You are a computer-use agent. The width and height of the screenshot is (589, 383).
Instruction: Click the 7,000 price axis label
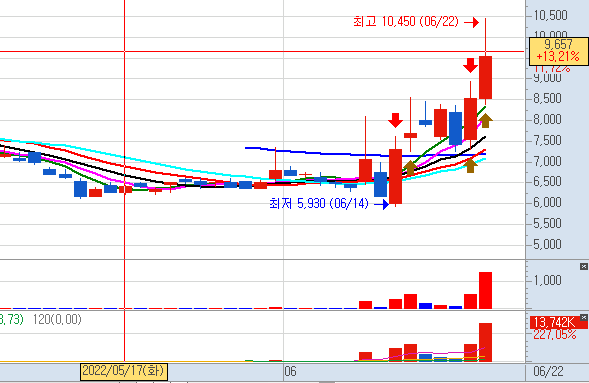[548, 161]
